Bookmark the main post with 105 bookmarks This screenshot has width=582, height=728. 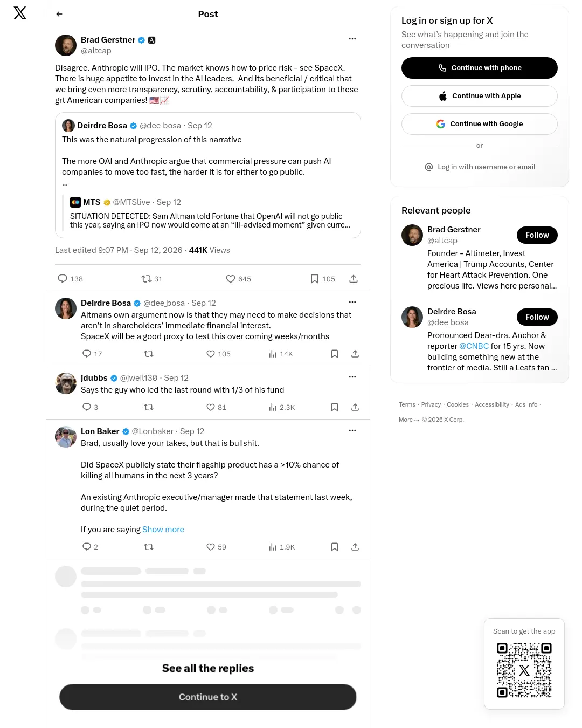(315, 279)
